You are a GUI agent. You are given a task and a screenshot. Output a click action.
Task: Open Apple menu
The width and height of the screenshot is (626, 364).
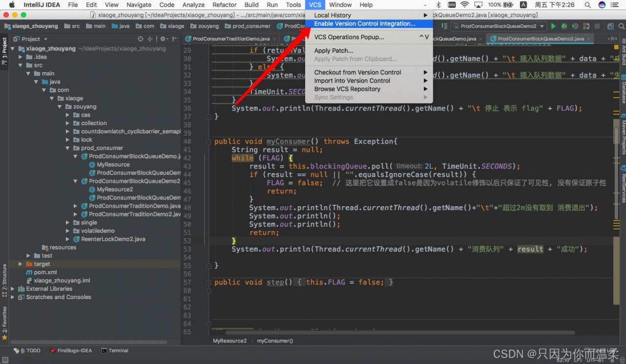coord(12,5)
